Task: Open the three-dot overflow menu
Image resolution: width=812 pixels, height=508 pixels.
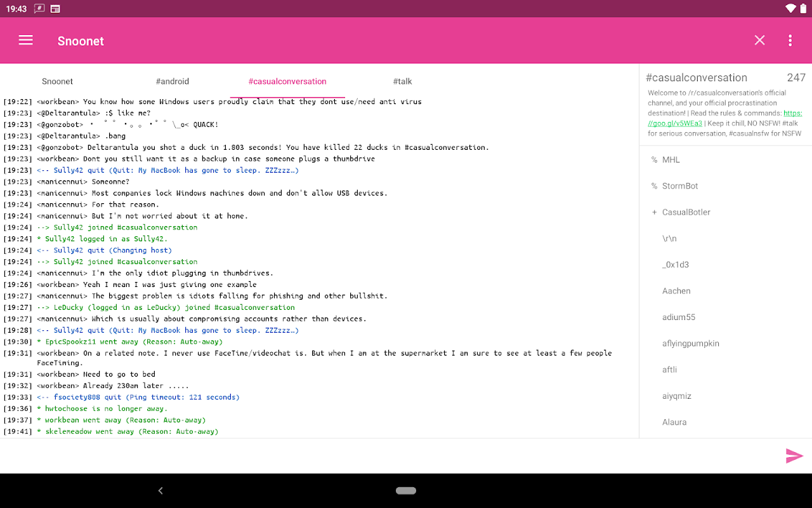Action: tap(790, 41)
